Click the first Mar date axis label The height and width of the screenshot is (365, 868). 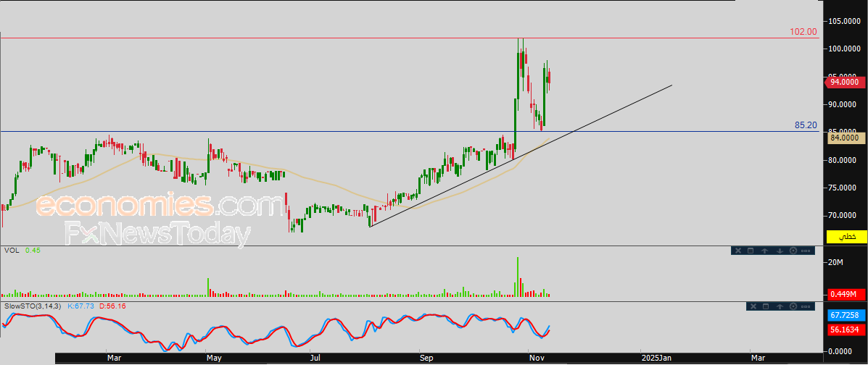pyautogui.click(x=114, y=358)
